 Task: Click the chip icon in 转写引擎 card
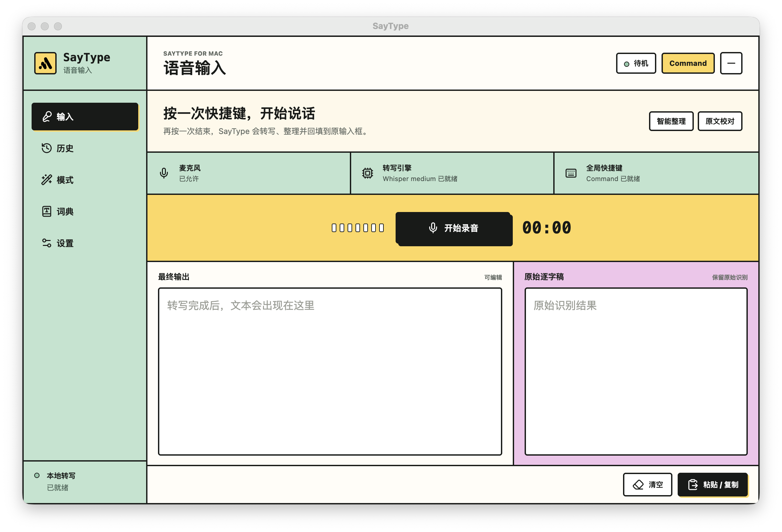pos(367,173)
